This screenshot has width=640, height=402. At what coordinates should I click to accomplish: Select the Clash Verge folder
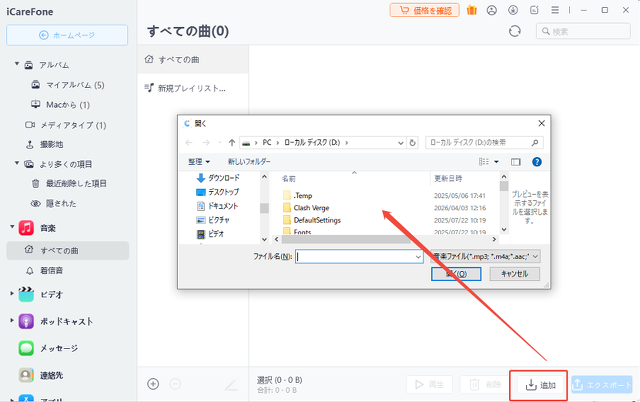point(306,208)
